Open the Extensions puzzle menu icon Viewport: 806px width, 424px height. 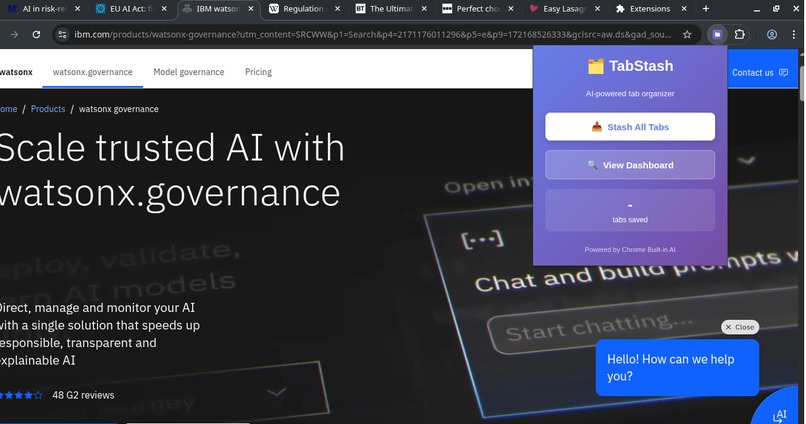(739, 34)
